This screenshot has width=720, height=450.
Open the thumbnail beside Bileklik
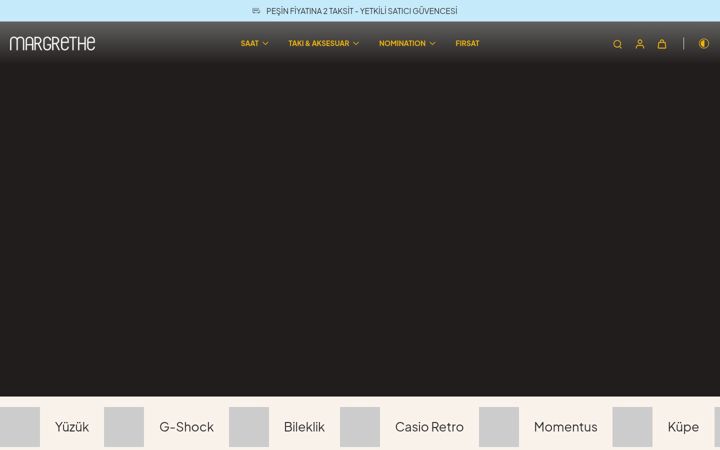pos(249,427)
